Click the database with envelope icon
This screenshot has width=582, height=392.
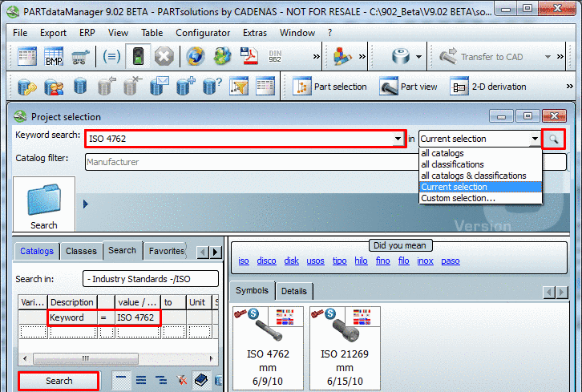coord(160,86)
